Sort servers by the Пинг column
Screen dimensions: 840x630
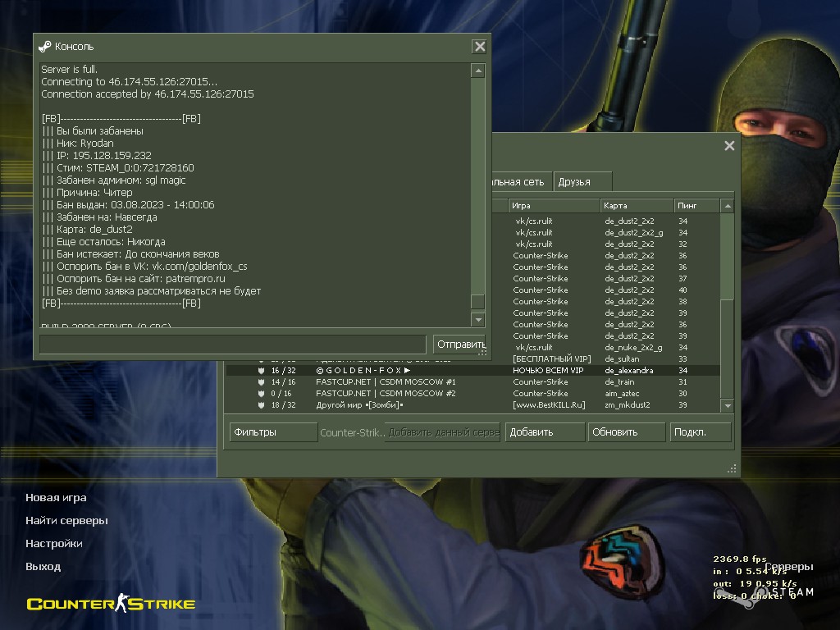point(696,206)
